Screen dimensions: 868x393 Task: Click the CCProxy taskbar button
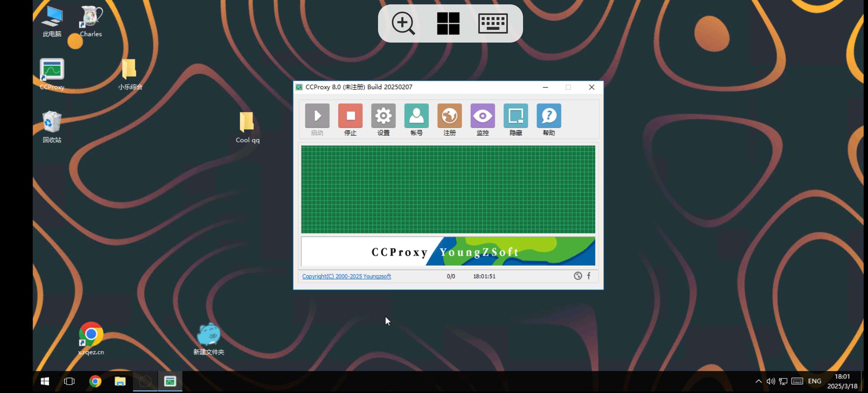[170, 381]
